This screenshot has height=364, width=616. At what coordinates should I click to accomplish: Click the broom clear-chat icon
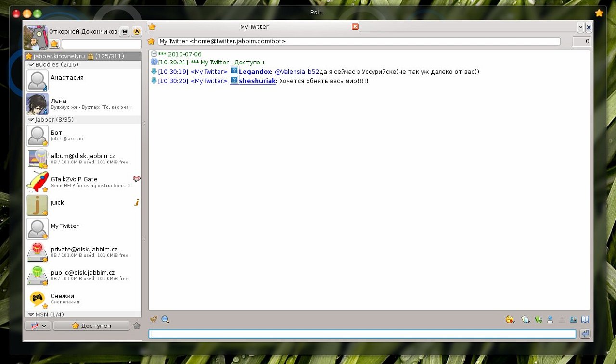[154, 319]
